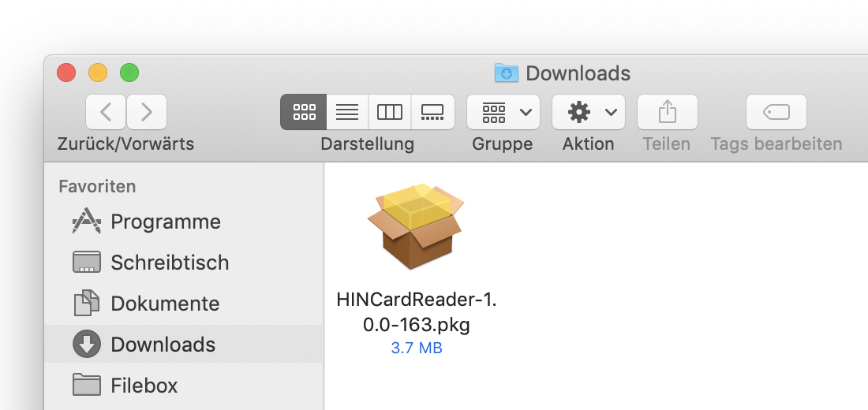Viewport: 868px width, 410px height.
Task: Switch to gallery view in Darstellung
Action: click(x=433, y=112)
